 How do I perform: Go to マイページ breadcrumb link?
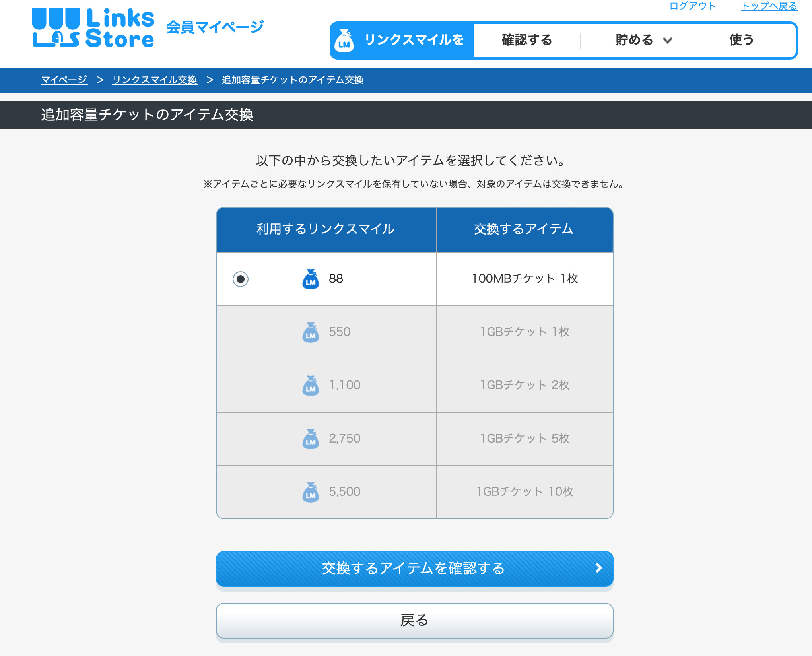tap(64, 80)
